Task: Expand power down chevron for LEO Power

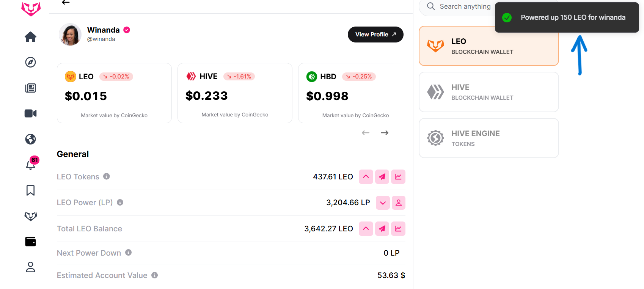Action: click(x=383, y=203)
